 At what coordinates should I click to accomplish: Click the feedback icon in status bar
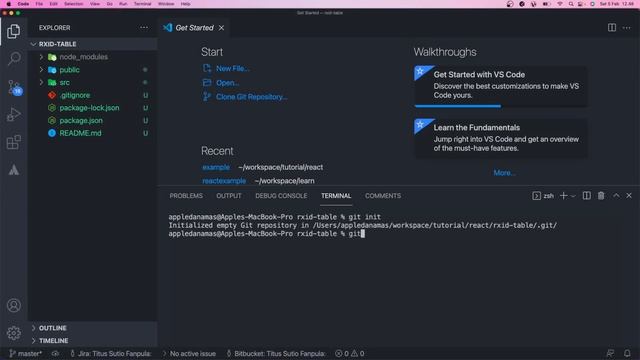click(610, 353)
